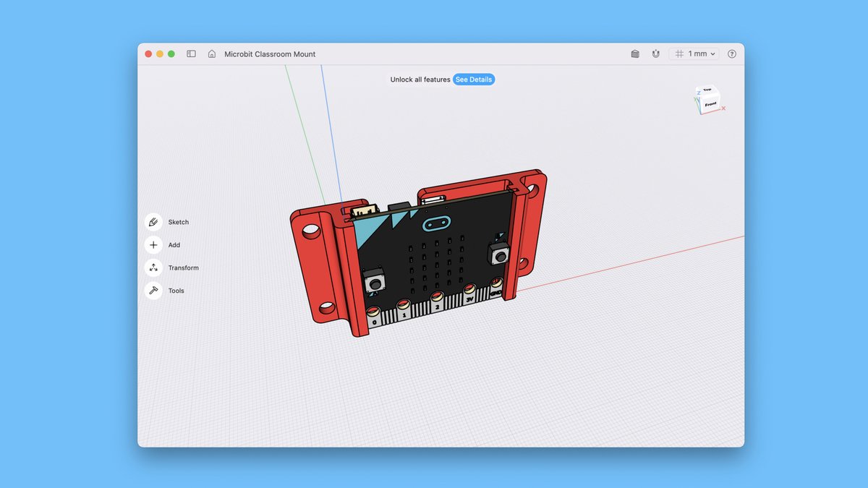Click the Transform label
The height and width of the screenshot is (488, 868).
pyautogui.click(x=184, y=267)
